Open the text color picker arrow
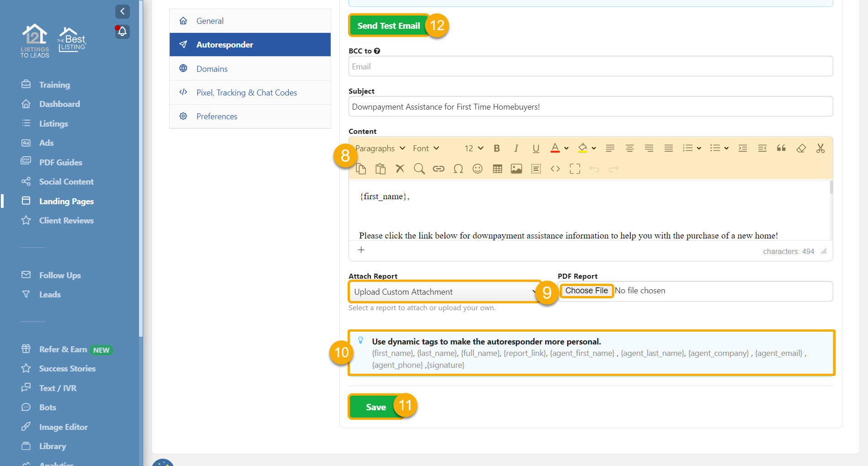 (566, 148)
